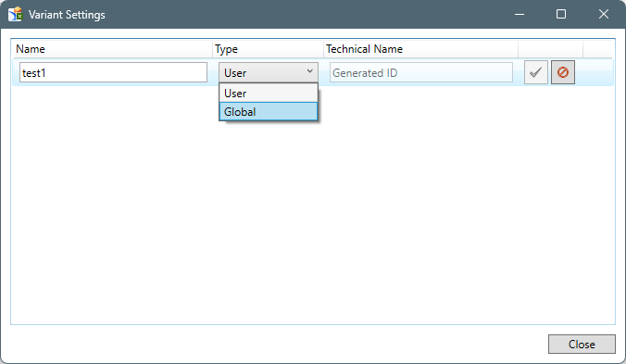
Task: Sort by the Type column header
Action: [x=268, y=49]
